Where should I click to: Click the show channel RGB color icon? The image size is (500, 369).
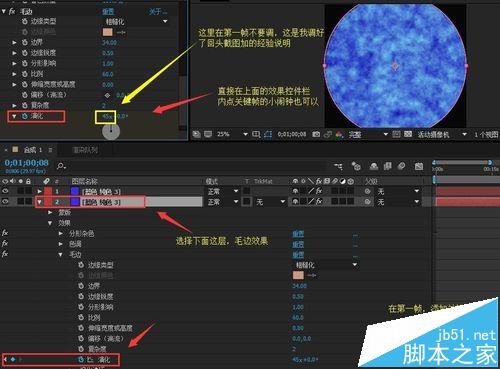click(x=340, y=134)
